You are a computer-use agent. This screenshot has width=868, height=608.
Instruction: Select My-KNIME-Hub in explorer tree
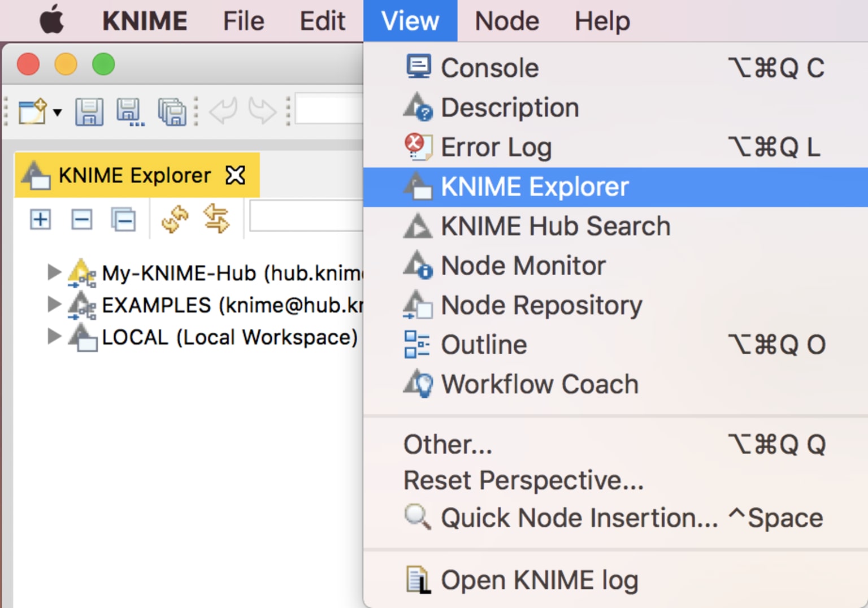coord(232,273)
